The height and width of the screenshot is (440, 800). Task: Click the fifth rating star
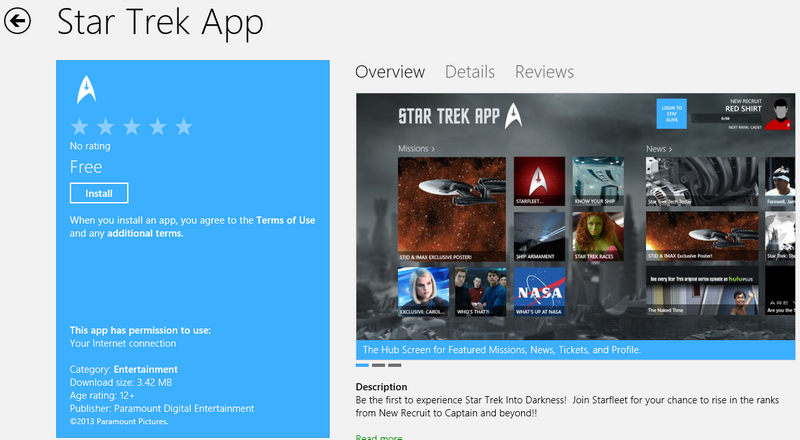point(183,127)
